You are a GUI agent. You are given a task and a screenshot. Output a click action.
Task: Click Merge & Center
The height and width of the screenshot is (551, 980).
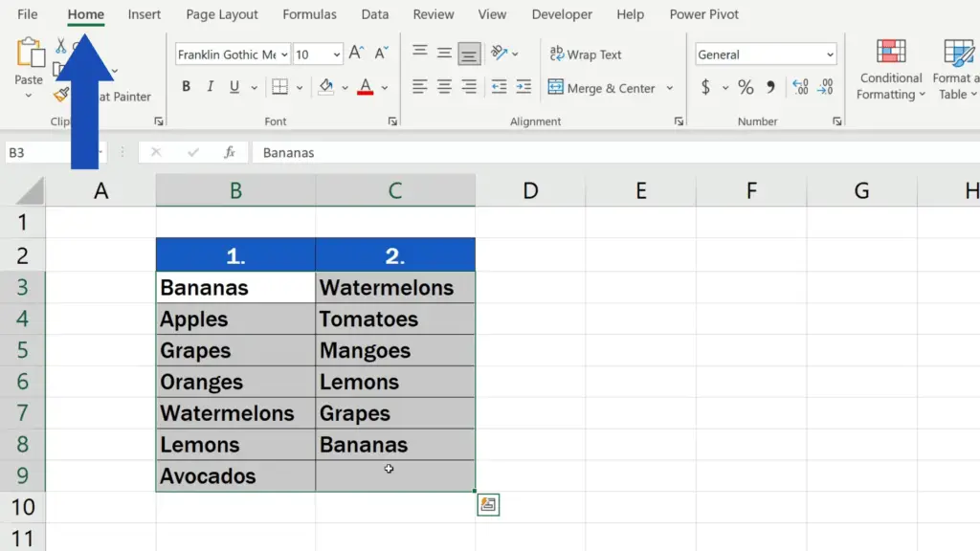coord(603,87)
